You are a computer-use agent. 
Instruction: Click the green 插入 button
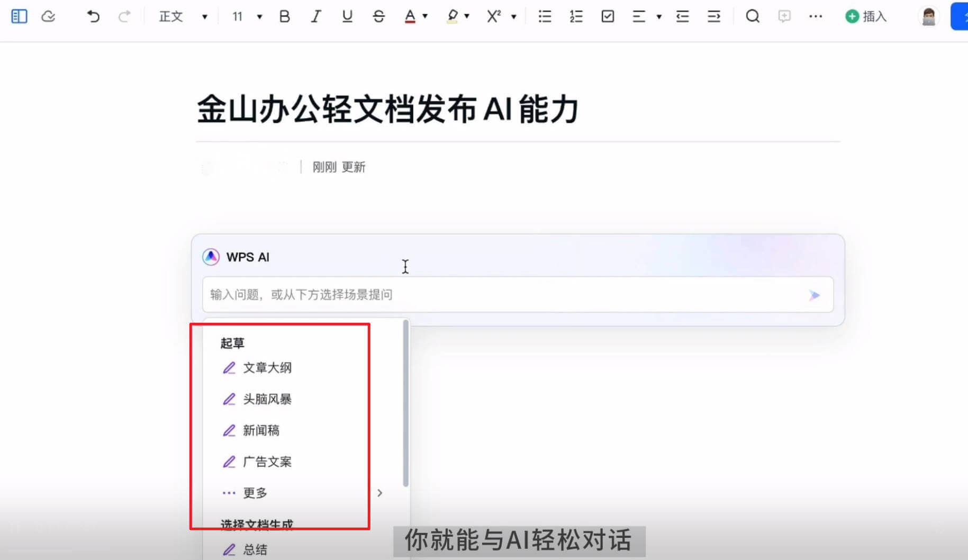(866, 16)
